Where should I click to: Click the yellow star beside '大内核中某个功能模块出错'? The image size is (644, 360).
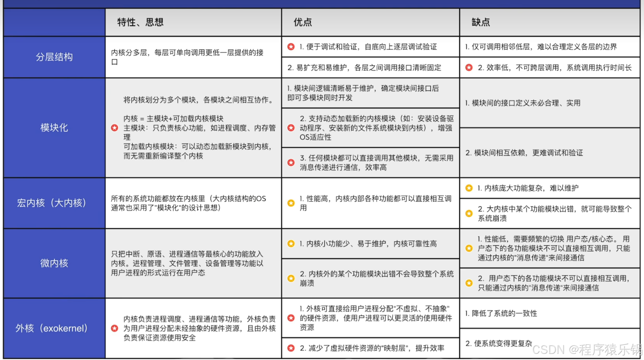(x=469, y=213)
